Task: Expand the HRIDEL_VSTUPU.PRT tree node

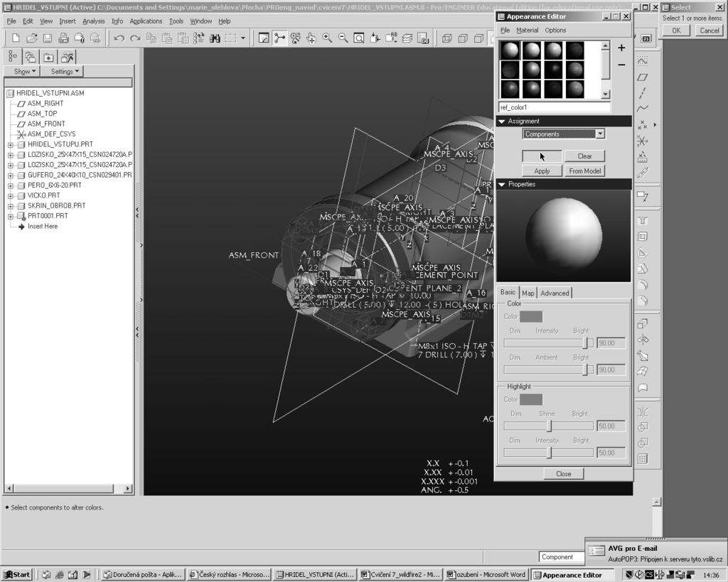Action: coord(10,144)
